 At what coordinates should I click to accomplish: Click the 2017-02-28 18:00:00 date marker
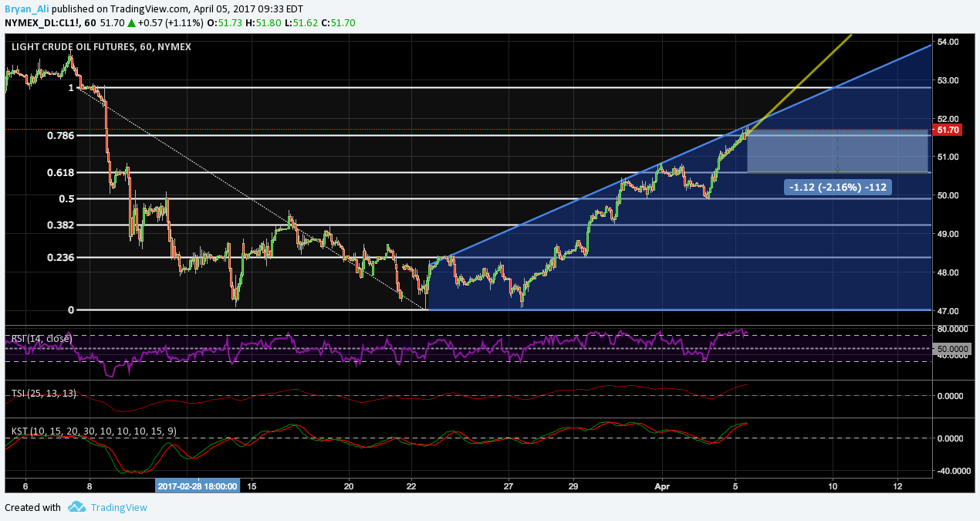[x=198, y=485]
